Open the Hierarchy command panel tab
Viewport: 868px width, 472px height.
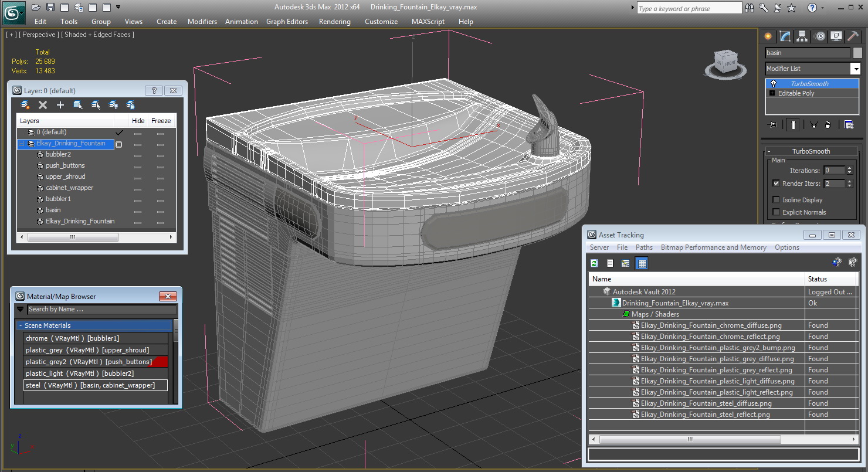[x=802, y=36]
